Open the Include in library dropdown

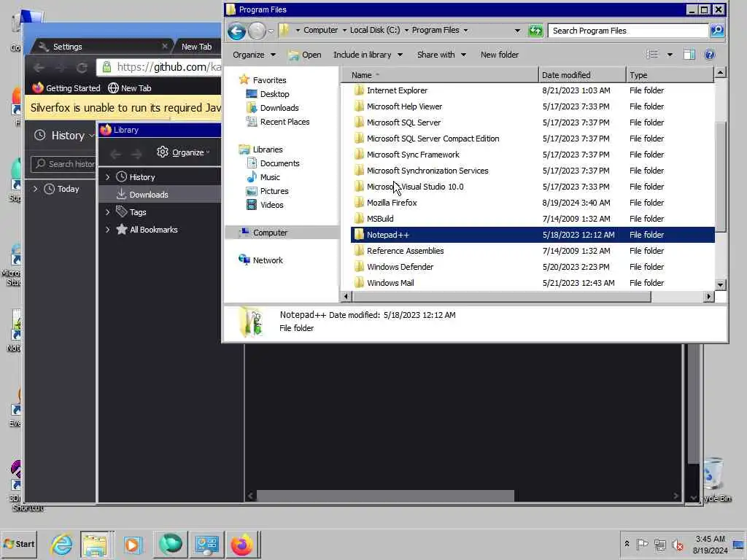[x=368, y=55]
